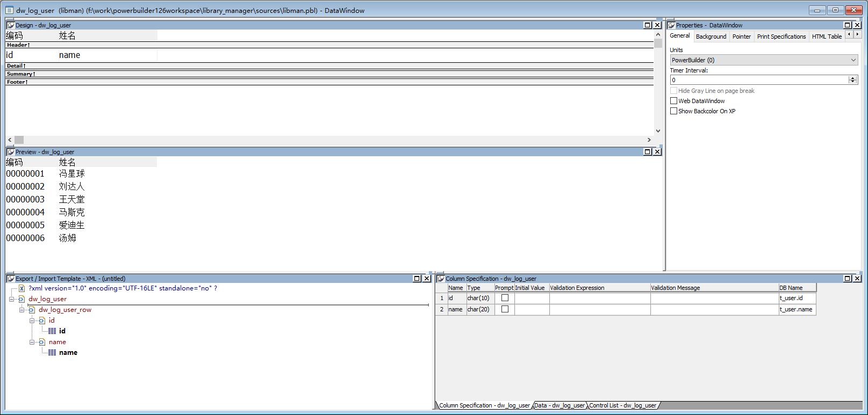The image size is (868, 415).
Task: Maximize the Preview pane
Action: click(x=648, y=152)
